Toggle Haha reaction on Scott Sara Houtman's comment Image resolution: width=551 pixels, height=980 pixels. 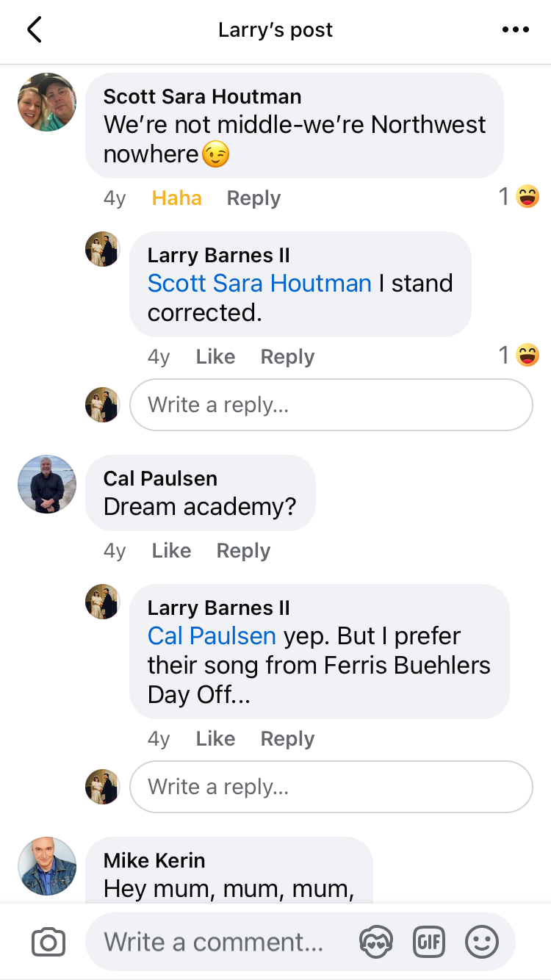coord(176,198)
